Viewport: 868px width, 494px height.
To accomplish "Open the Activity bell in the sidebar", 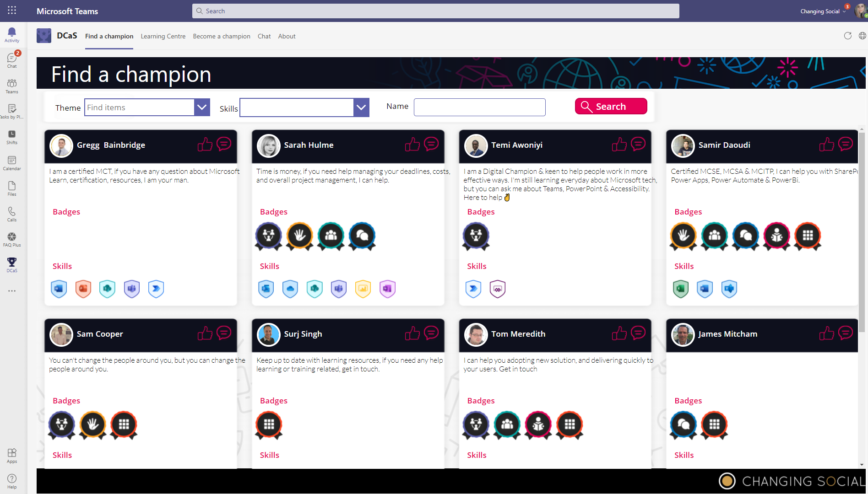I will [x=12, y=35].
